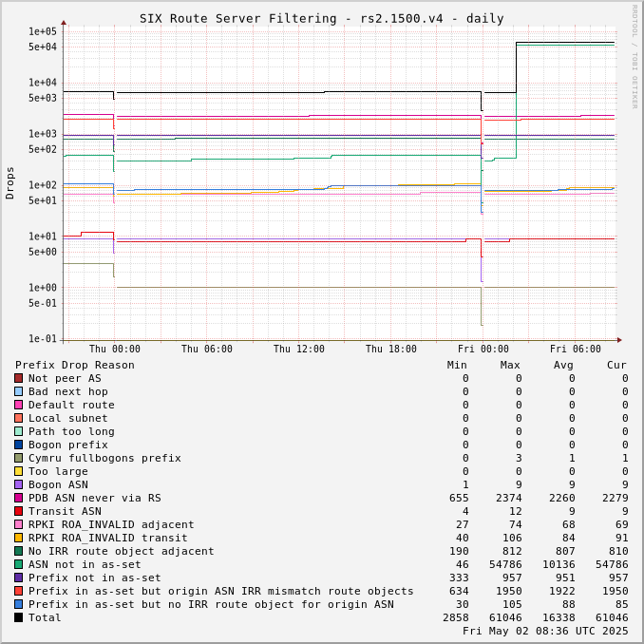
Task: Click the vertical RRDTOOL / TOBI OETIKER text
Action: click(635, 57)
